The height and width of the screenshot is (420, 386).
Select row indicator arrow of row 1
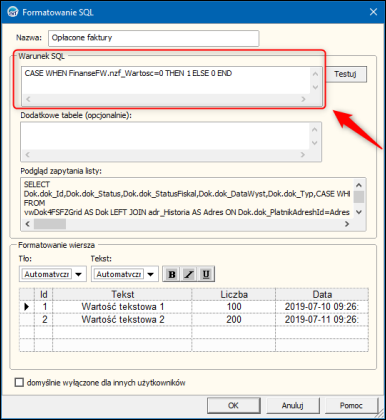point(27,307)
